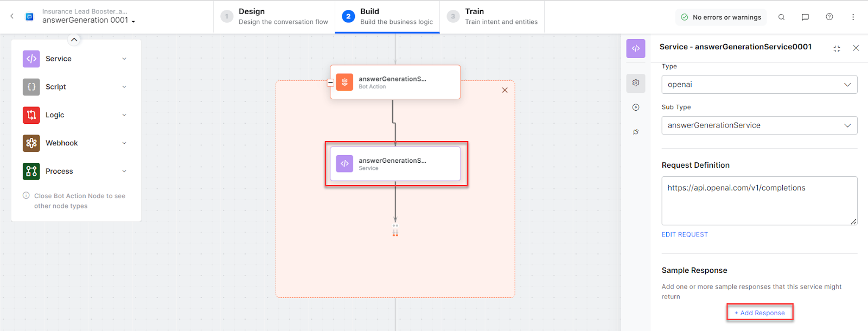Click the Script node type icon
Screen dimensions: 868x331
(31, 87)
